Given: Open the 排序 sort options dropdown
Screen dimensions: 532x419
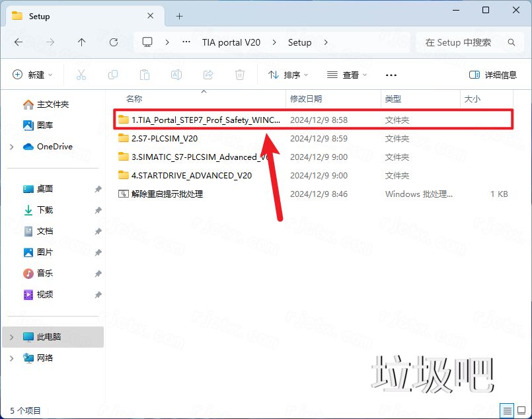Looking at the screenshot, I should point(287,75).
